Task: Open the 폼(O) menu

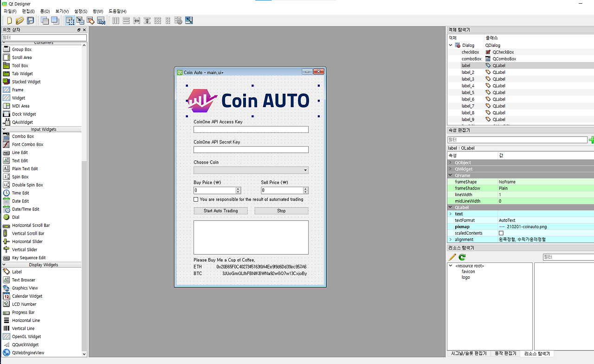Action: point(45,11)
